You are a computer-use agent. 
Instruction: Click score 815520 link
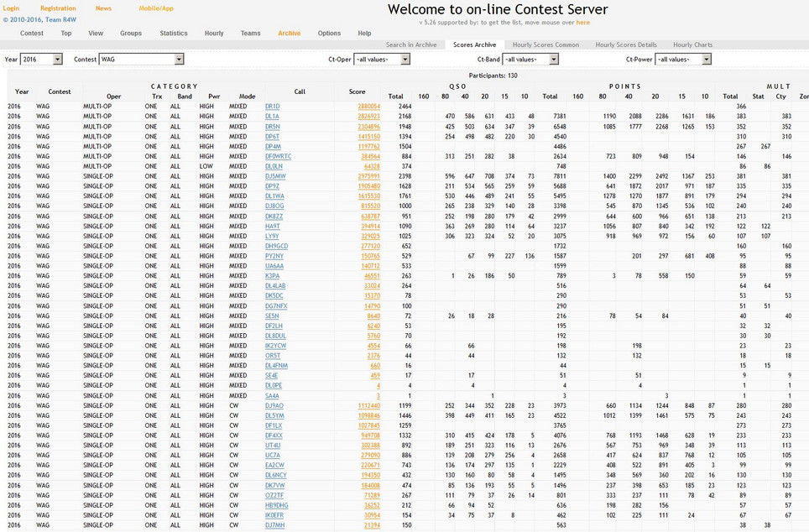tap(370, 206)
